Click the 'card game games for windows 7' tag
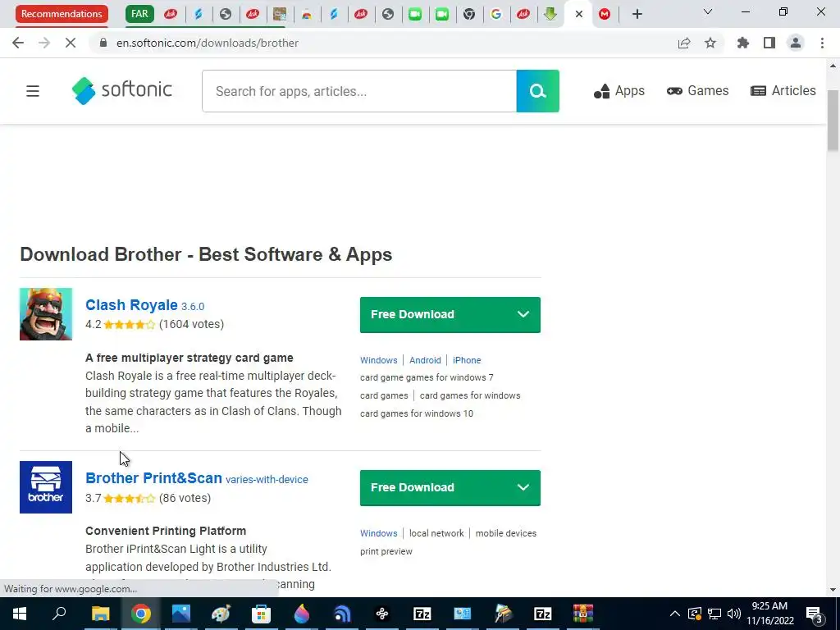This screenshot has width=840, height=630. click(x=427, y=377)
